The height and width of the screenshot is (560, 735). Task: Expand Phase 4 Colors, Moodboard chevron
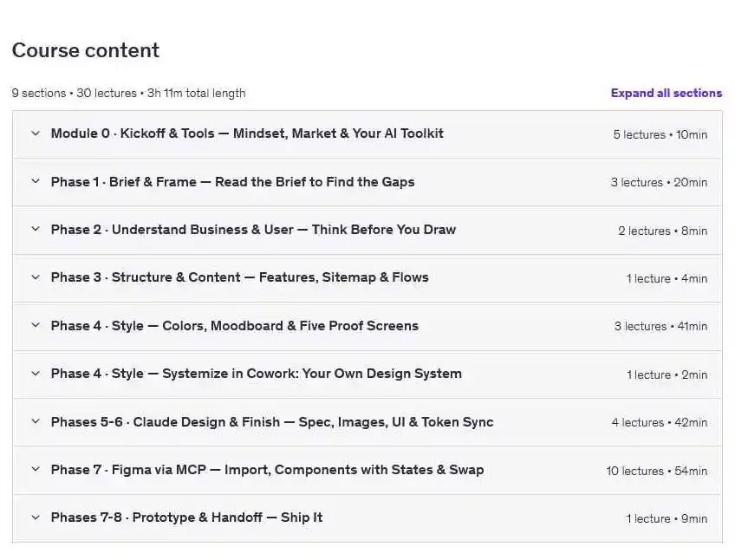pos(36,325)
